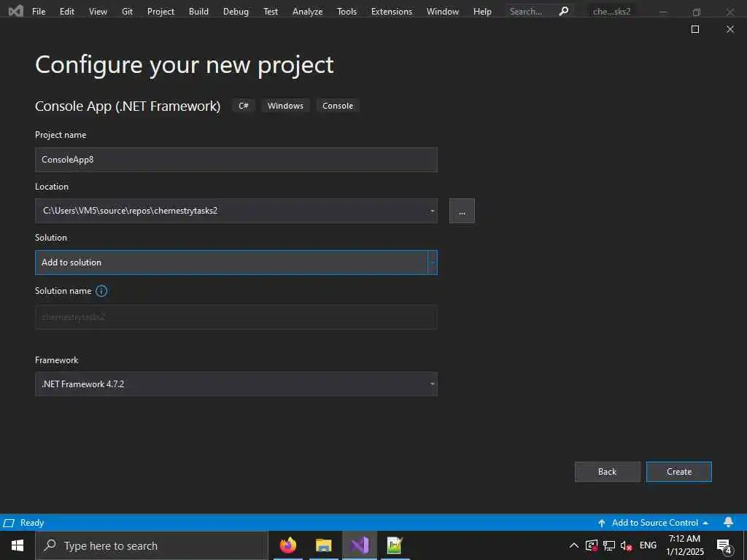Expand the Location dropdown arrow

click(x=432, y=211)
